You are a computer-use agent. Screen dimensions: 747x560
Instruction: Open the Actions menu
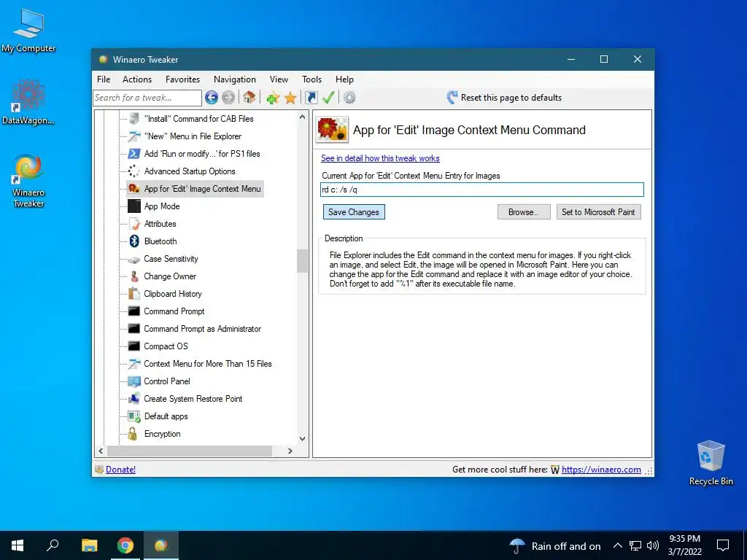click(137, 79)
